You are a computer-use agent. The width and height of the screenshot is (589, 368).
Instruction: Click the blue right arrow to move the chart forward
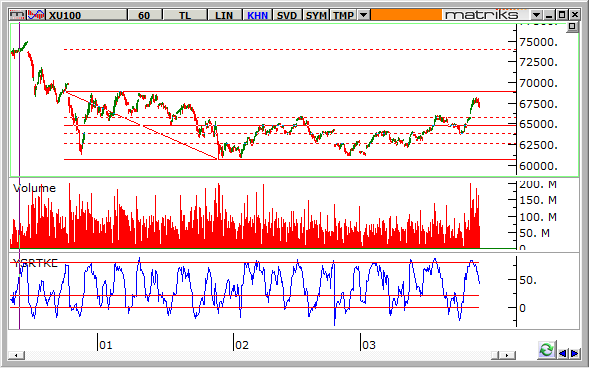[575, 353]
